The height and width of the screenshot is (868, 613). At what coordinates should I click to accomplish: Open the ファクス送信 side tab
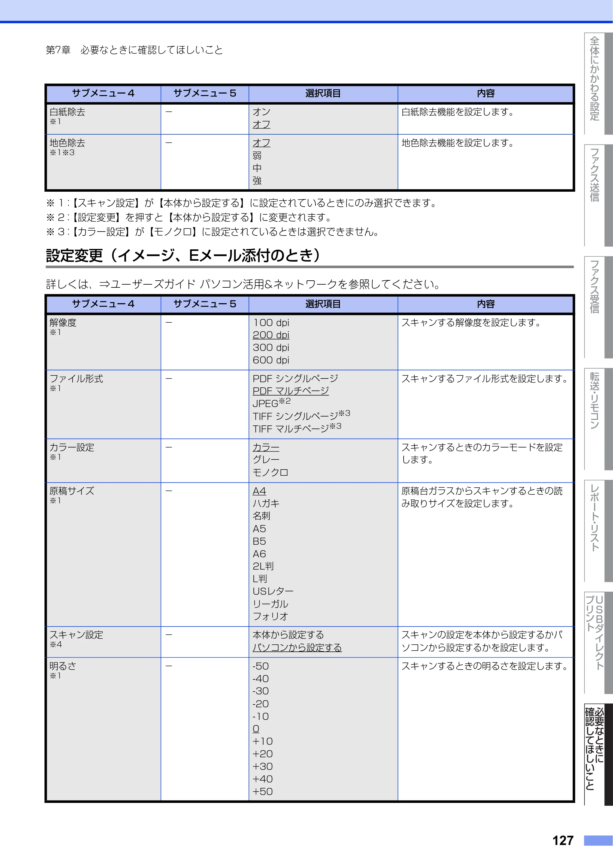598,195
